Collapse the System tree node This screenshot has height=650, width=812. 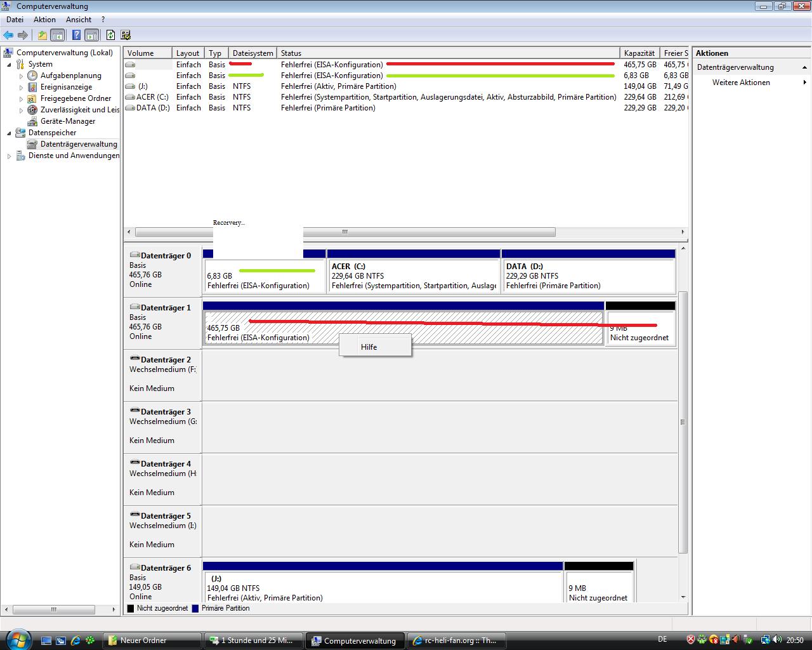tap(9, 64)
